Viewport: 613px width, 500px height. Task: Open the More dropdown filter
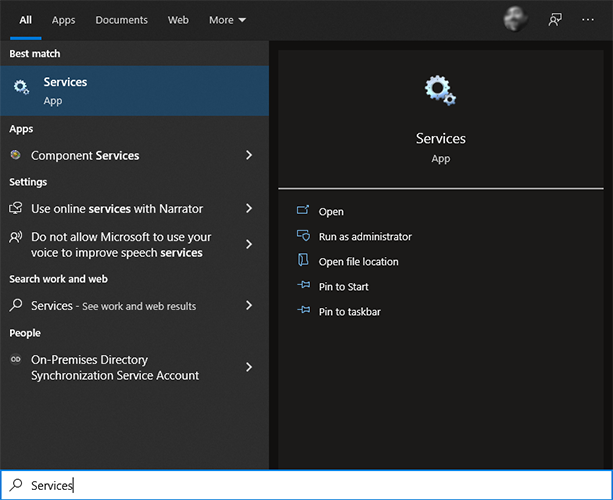[x=227, y=20]
